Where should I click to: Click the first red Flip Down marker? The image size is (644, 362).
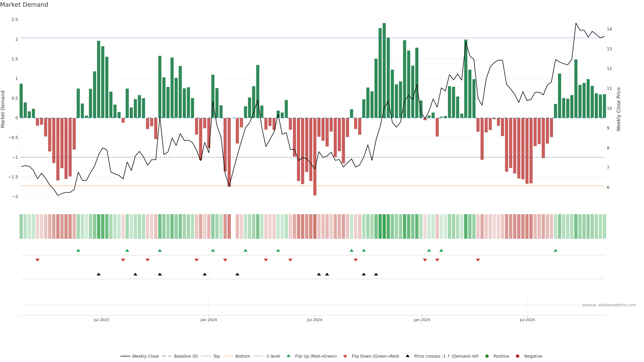point(38,260)
